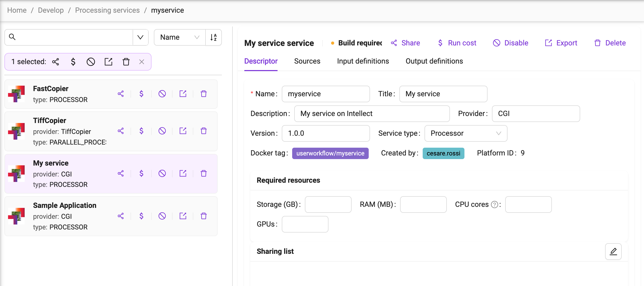Click the RAM (MB) input field
This screenshot has height=286, width=644.
coord(423,205)
